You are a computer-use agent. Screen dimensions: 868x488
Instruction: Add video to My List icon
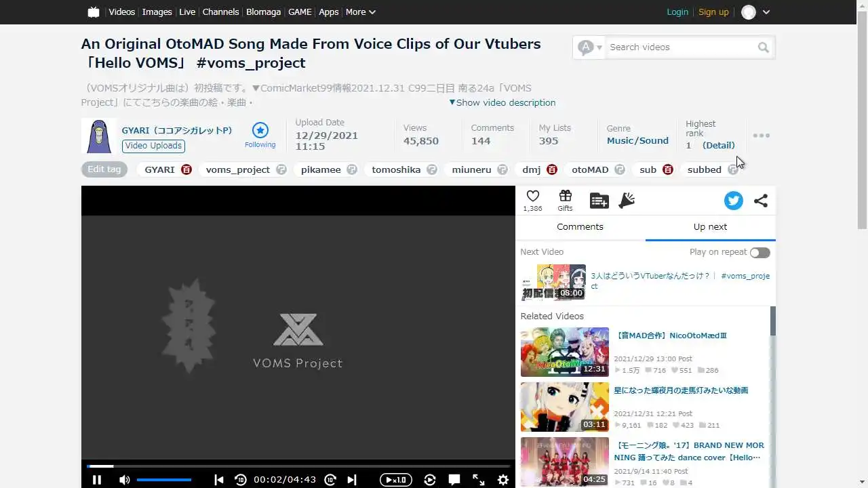[x=599, y=200]
